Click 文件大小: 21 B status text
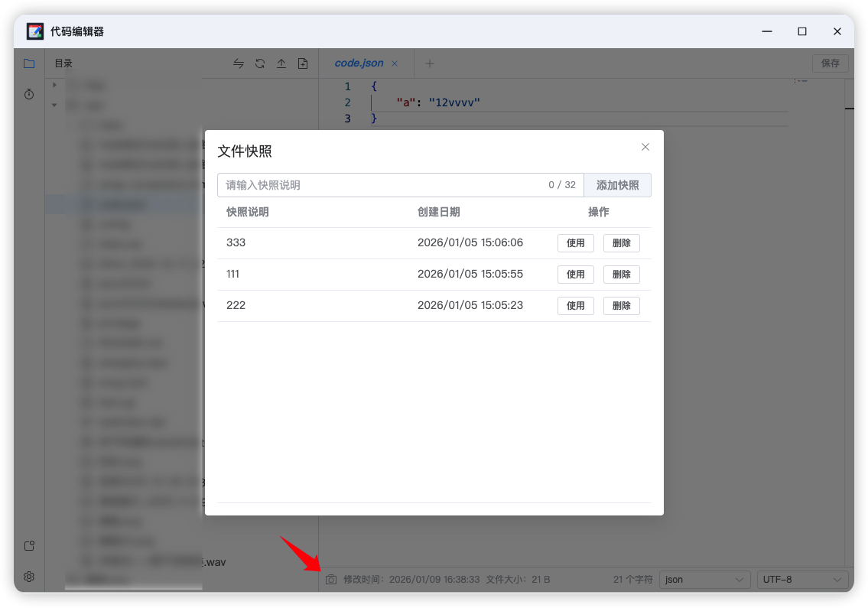 click(519, 579)
